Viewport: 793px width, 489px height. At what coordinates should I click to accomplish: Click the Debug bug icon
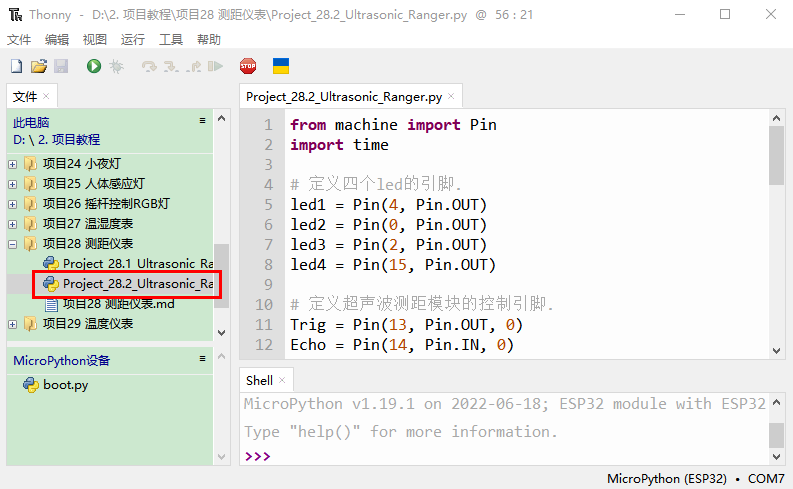tap(116, 66)
